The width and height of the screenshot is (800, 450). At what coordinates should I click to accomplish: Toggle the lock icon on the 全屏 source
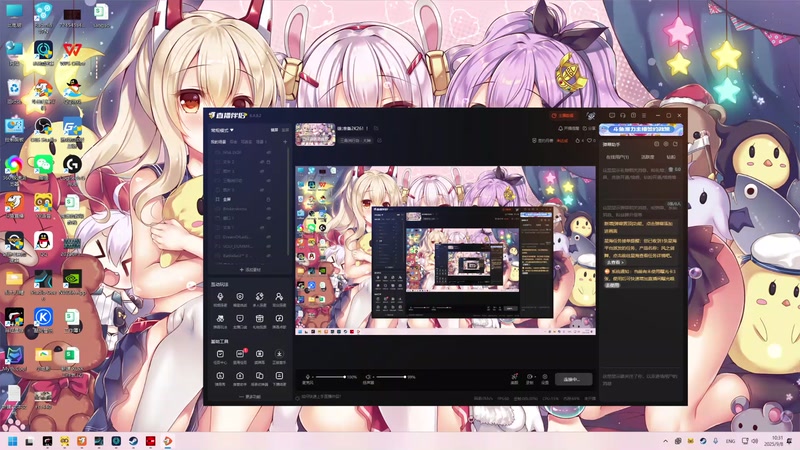pos(268,199)
